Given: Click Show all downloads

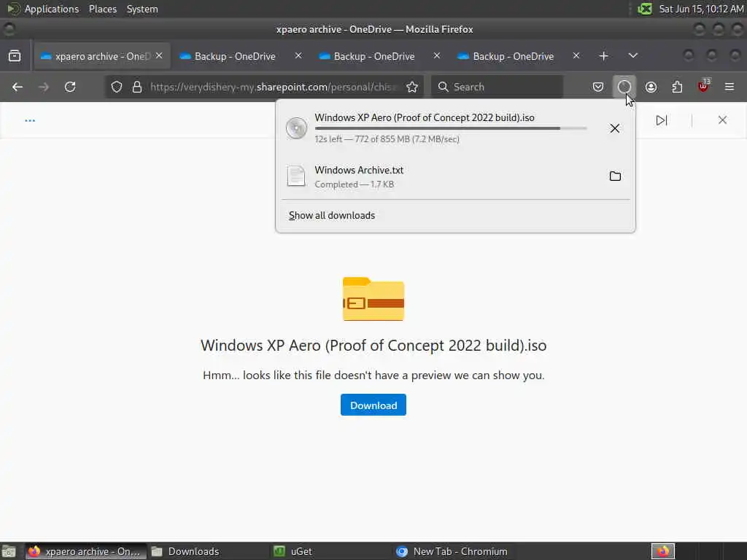Looking at the screenshot, I should [x=332, y=215].
